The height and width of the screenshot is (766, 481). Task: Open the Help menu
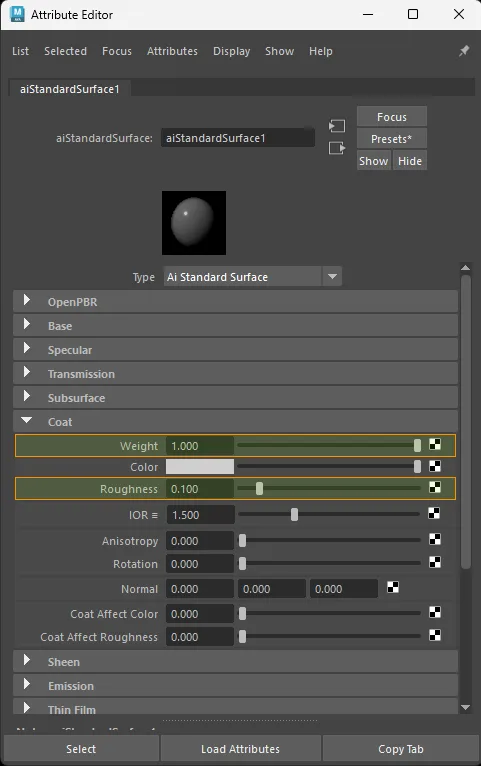tap(320, 51)
